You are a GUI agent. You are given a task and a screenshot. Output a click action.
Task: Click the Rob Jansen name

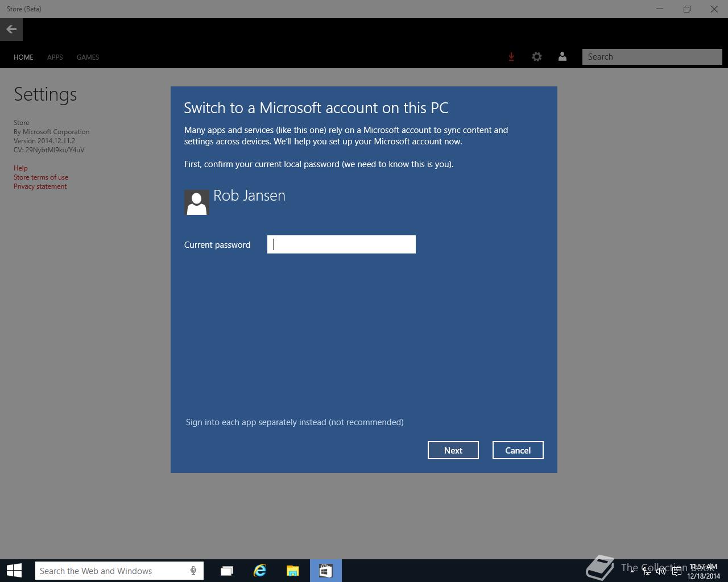[249, 196]
